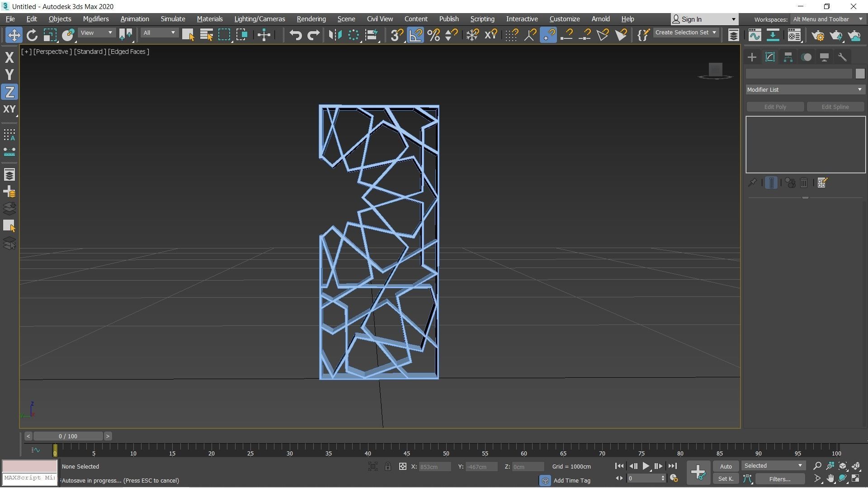Click the Undo arrow
This screenshot has height=488, width=868.
[295, 35]
